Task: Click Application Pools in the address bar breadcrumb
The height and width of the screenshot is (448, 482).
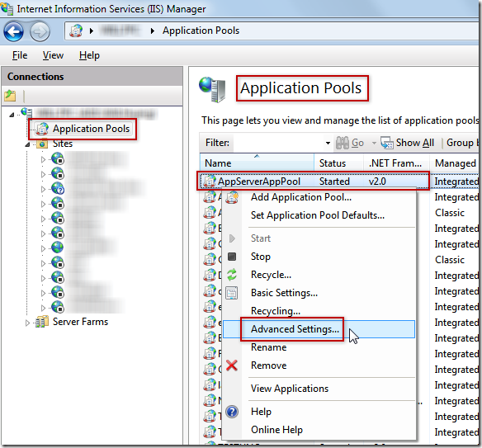Action: pos(201,31)
